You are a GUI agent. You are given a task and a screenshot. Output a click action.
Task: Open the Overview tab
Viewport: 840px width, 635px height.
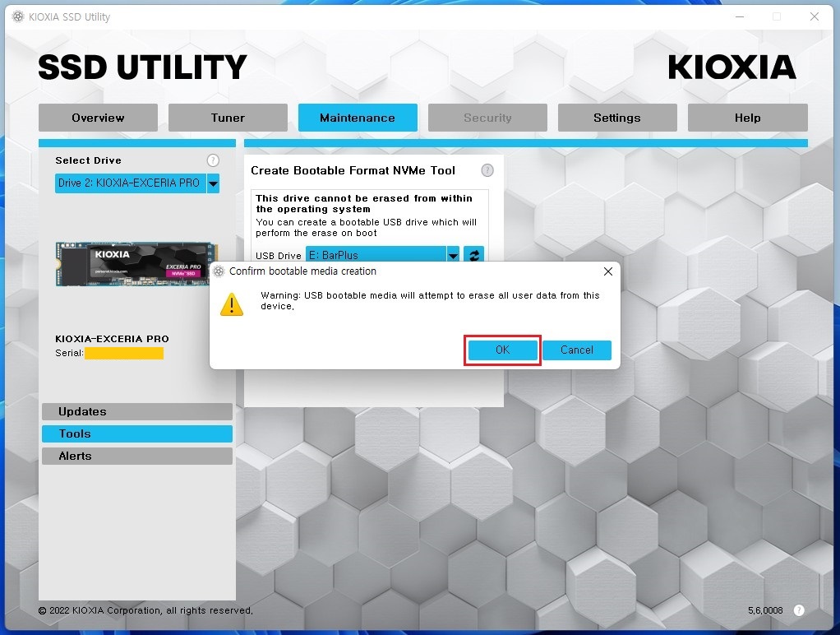coord(98,118)
